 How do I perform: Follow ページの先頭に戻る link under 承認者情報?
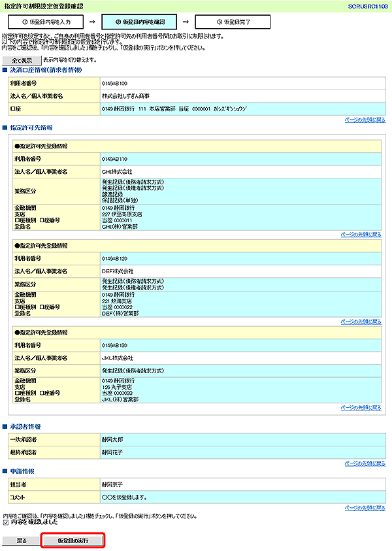click(x=365, y=463)
